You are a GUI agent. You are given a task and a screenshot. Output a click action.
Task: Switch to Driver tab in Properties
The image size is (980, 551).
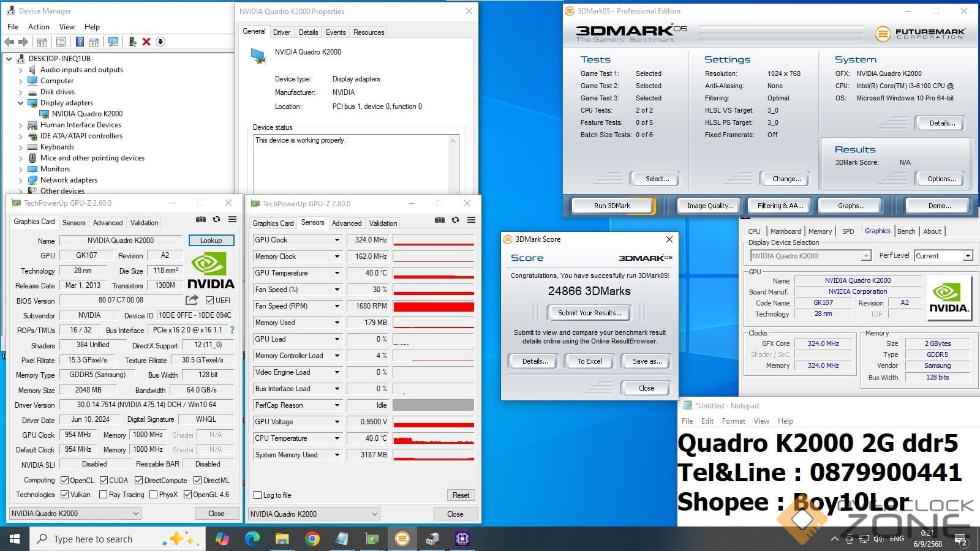[x=282, y=32]
